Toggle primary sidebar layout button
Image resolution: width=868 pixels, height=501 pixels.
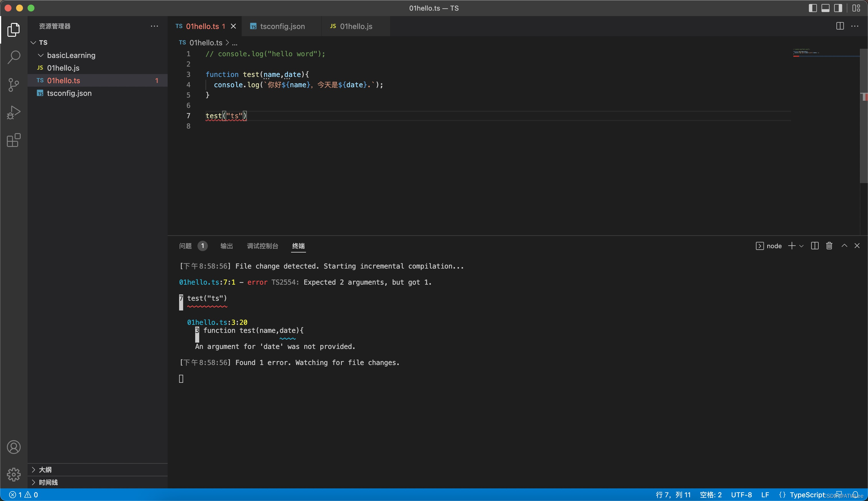pos(813,8)
